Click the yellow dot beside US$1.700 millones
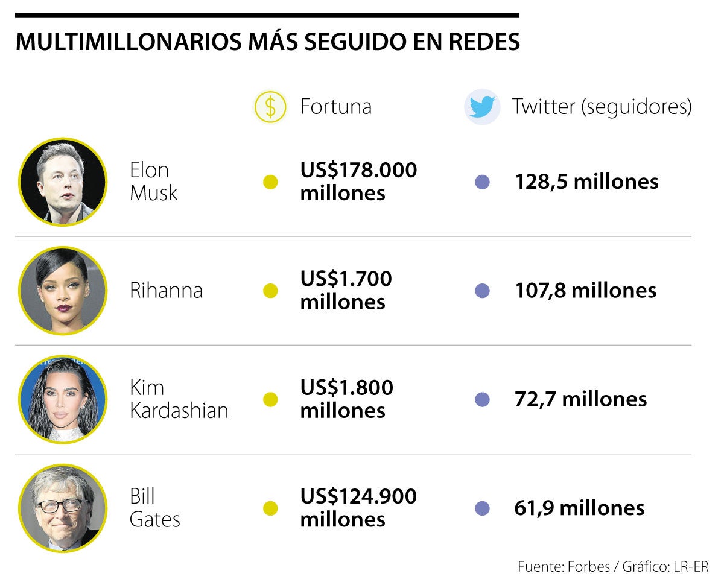 [271, 291]
